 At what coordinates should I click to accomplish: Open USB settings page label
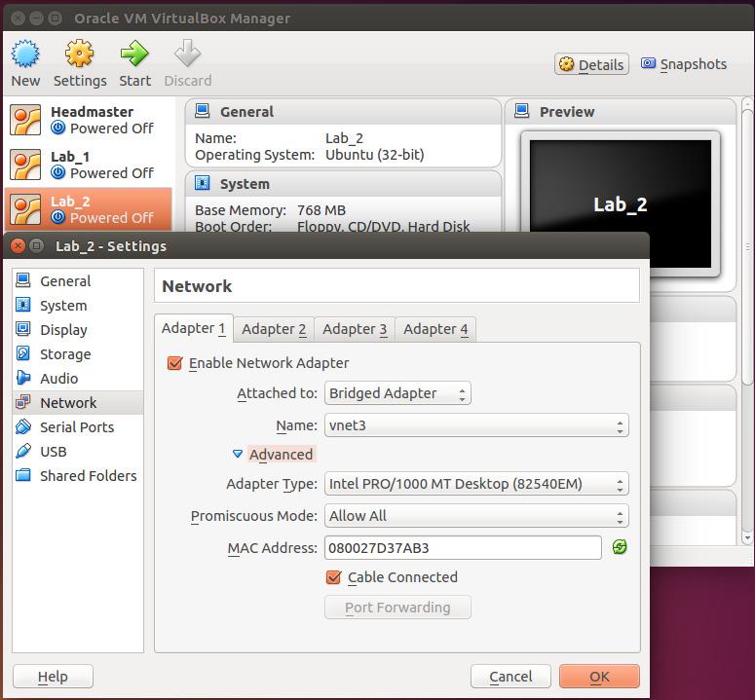coord(54,452)
